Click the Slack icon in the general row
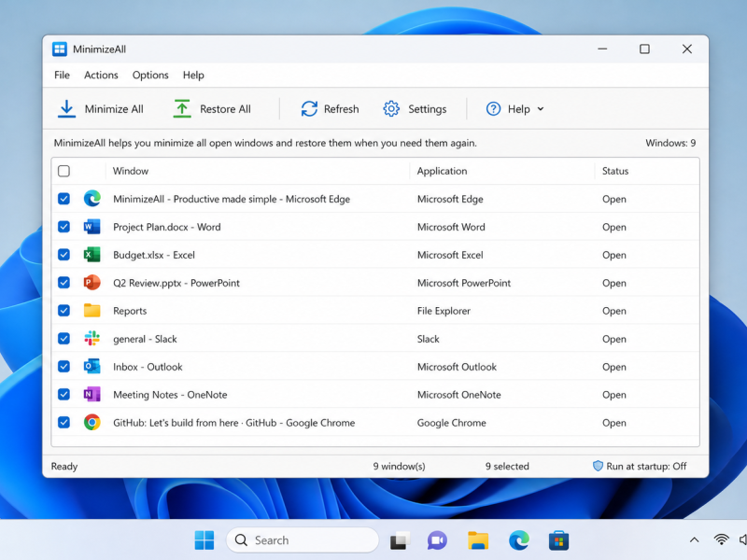Image resolution: width=747 pixels, height=560 pixels. 92,339
